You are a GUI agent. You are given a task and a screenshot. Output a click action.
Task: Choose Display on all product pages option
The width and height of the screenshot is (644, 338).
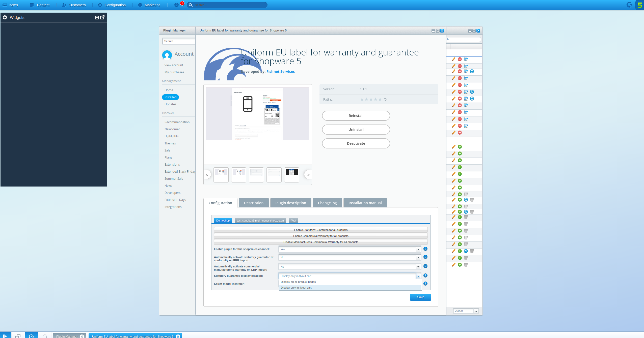click(x=350, y=282)
